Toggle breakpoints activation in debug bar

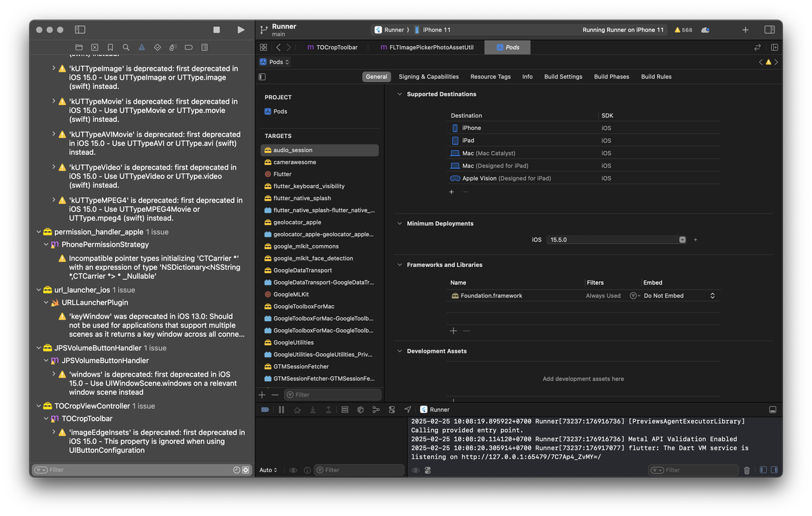click(265, 410)
